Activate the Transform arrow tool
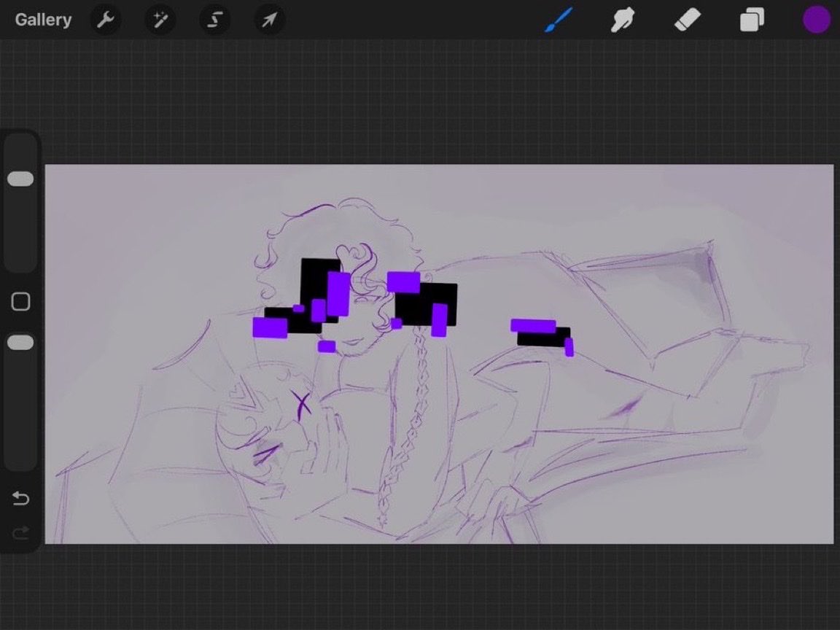 tap(269, 20)
